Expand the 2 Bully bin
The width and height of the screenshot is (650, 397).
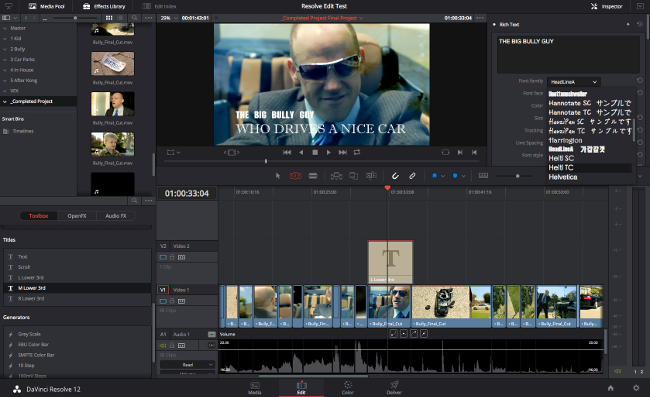pyautogui.click(x=5, y=49)
